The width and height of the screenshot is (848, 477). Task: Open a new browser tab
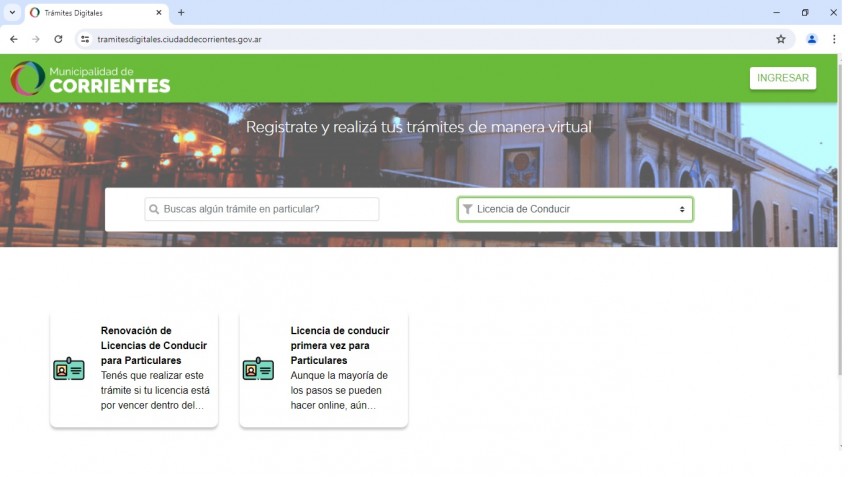181,13
